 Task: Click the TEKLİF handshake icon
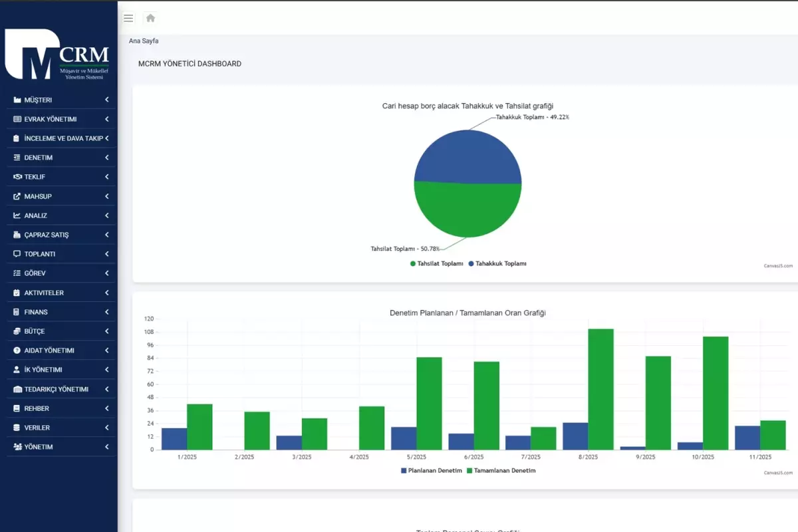(17, 177)
